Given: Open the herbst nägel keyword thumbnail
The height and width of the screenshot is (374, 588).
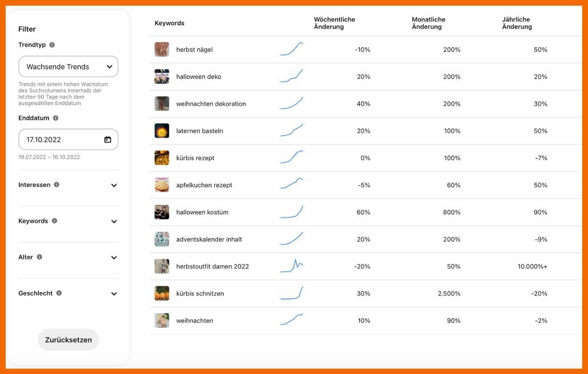Looking at the screenshot, I should pyautogui.click(x=162, y=49).
